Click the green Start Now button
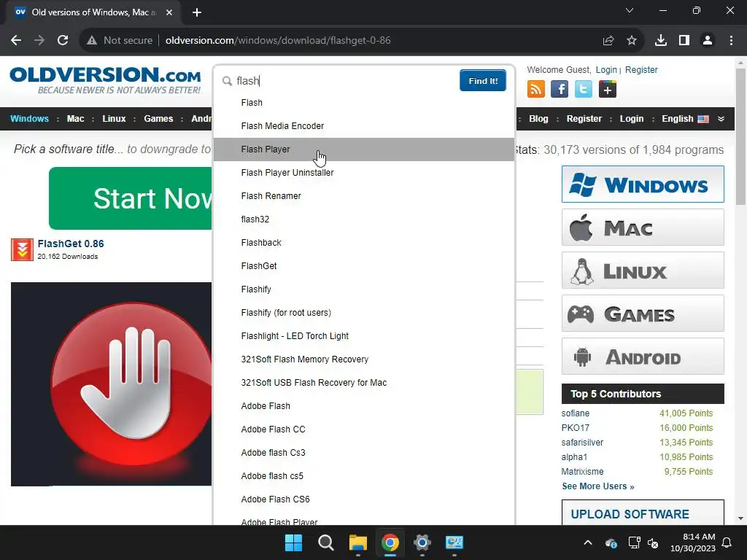The height and width of the screenshot is (560, 747). click(x=130, y=198)
